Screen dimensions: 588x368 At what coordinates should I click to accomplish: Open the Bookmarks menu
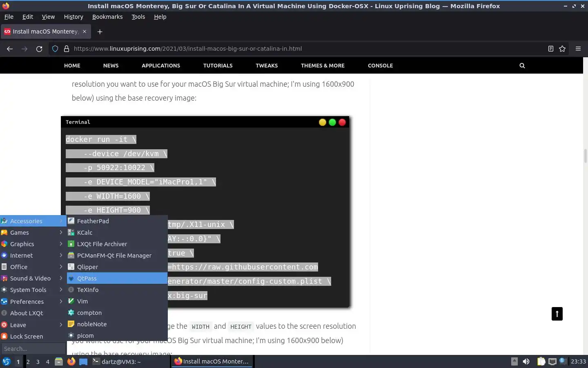107,17
